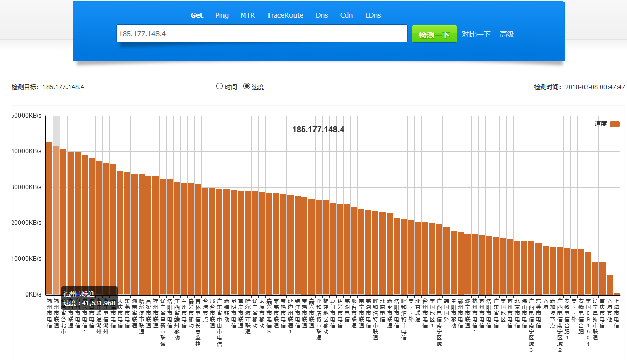Open the LDns tab
627x364 pixels.
tap(373, 15)
